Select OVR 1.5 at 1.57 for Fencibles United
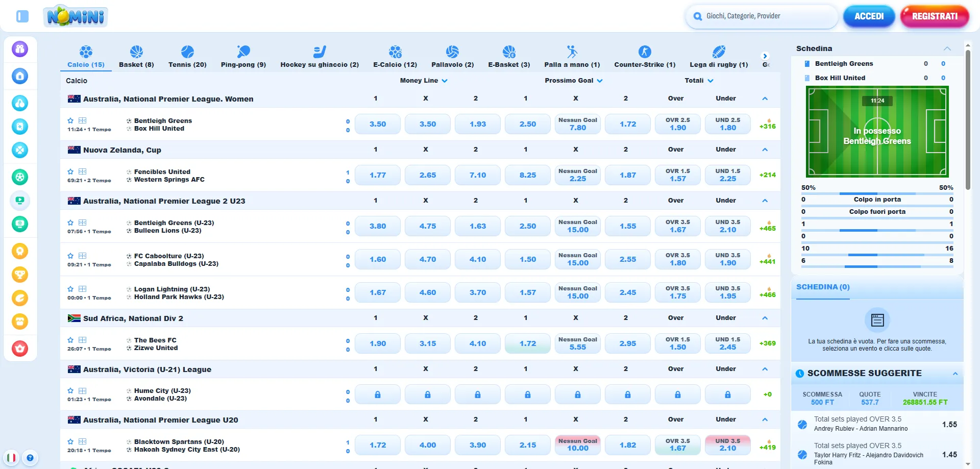The image size is (980, 469). (678, 175)
